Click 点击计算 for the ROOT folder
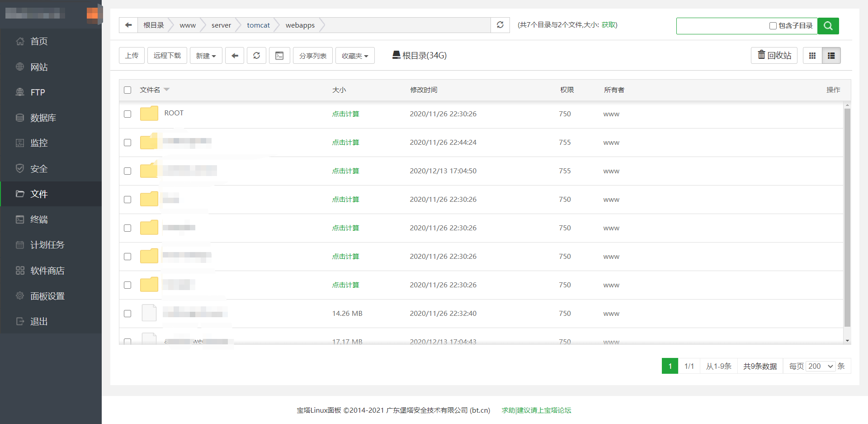Image resolution: width=868 pixels, height=424 pixels. pyautogui.click(x=345, y=114)
